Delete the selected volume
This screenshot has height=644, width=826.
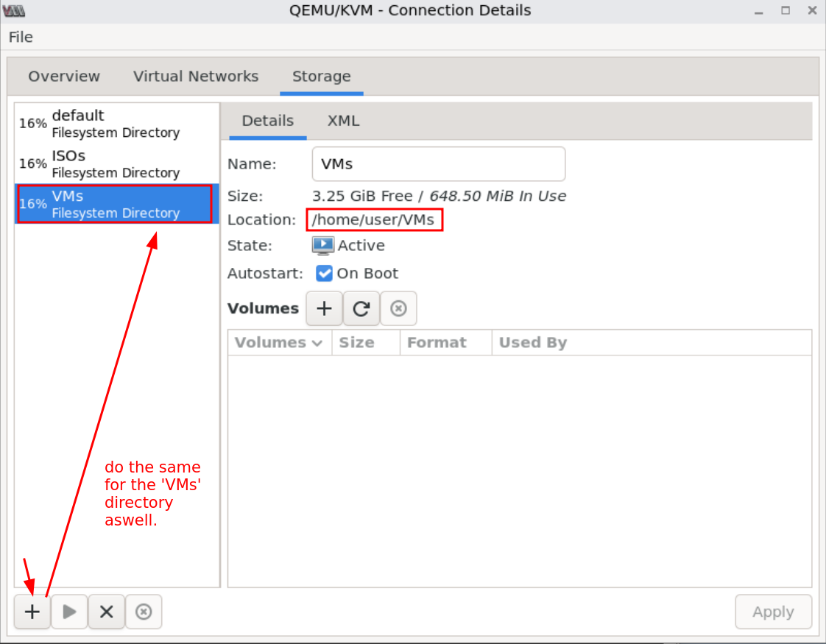[398, 308]
